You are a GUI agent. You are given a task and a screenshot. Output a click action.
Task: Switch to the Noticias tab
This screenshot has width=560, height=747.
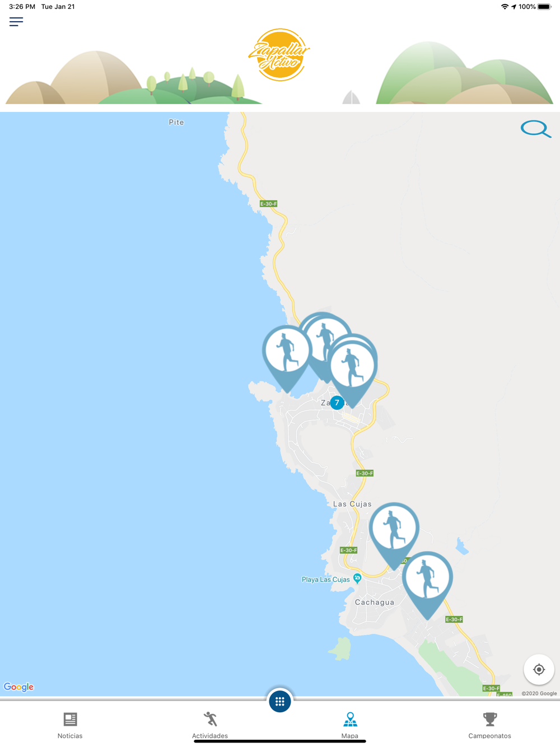point(70,725)
